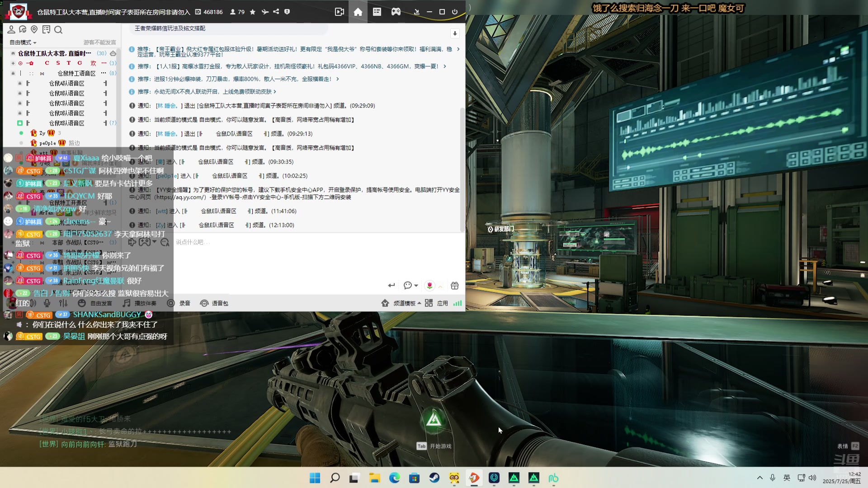Screen dimensions: 868x488
Task: Toggle the microphone icon in bottom toolbar
Action: pyautogui.click(x=47, y=303)
